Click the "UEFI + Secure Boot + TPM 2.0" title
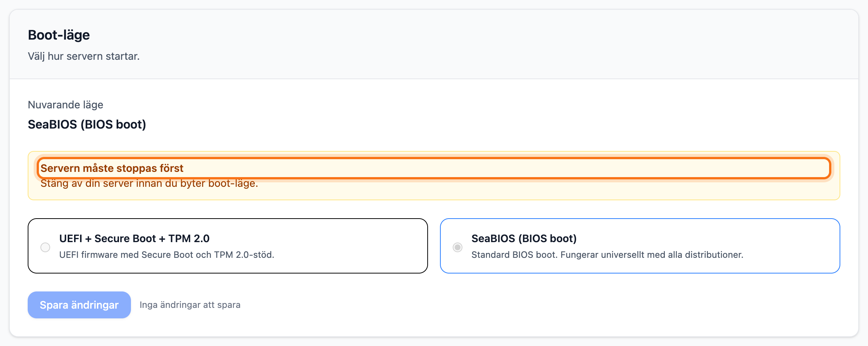Viewport: 868px width, 346px height. [134, 238]
